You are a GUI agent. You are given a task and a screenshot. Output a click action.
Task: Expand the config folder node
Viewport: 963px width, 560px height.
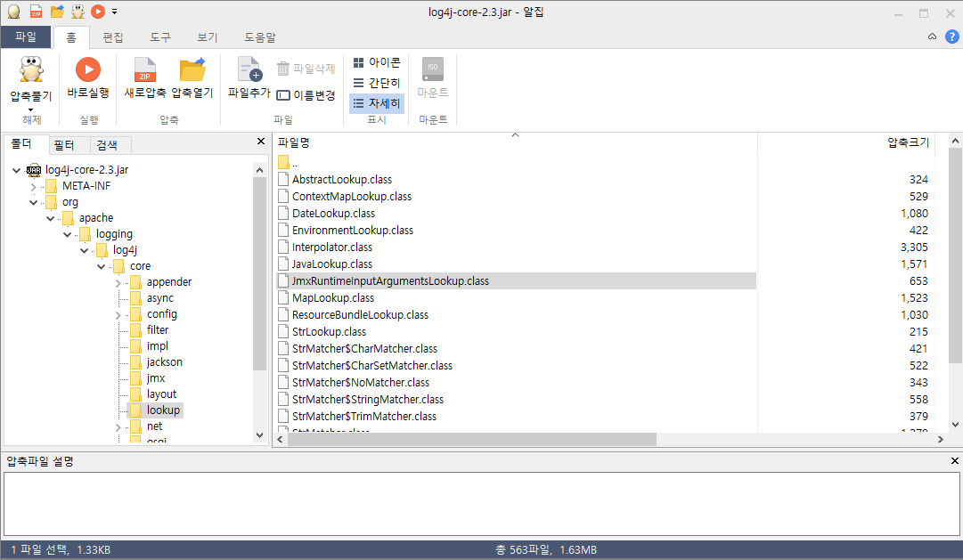click(x=118, y=315)
